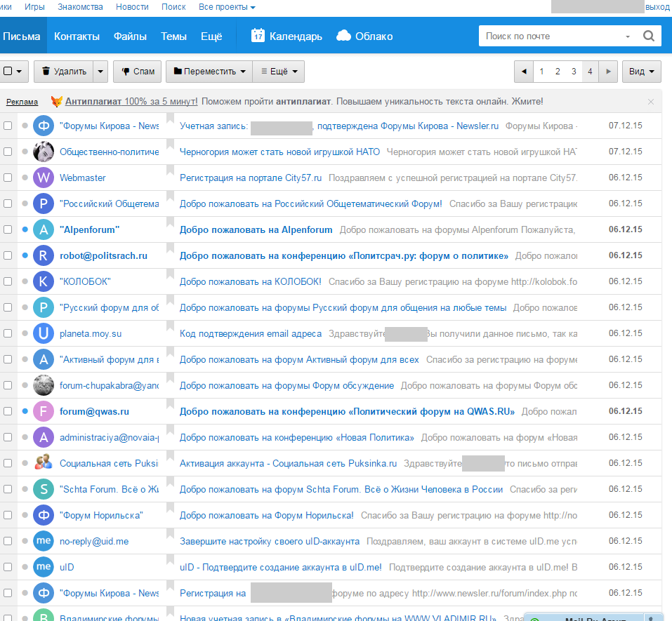This screenshot has width=672, height=621.
Task: Open the Ещё tab in blue bar
Action: pyautogui.click(x=211, y=36)
